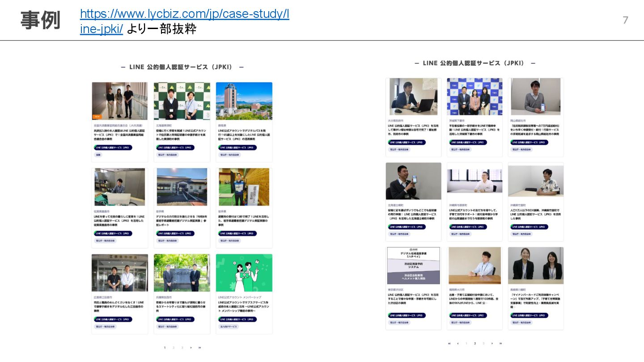Click 官公庁・地方自治体 tag on 佐賀県鹿島市 card

(x=105, y=240)
